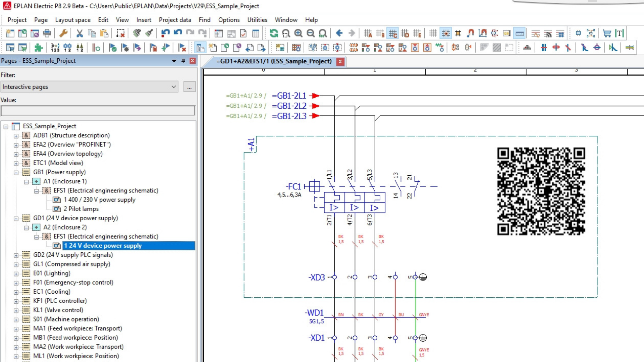Insert a text element using the |T| icon
This screenshot has height=362, width=644.
point(619,33)
